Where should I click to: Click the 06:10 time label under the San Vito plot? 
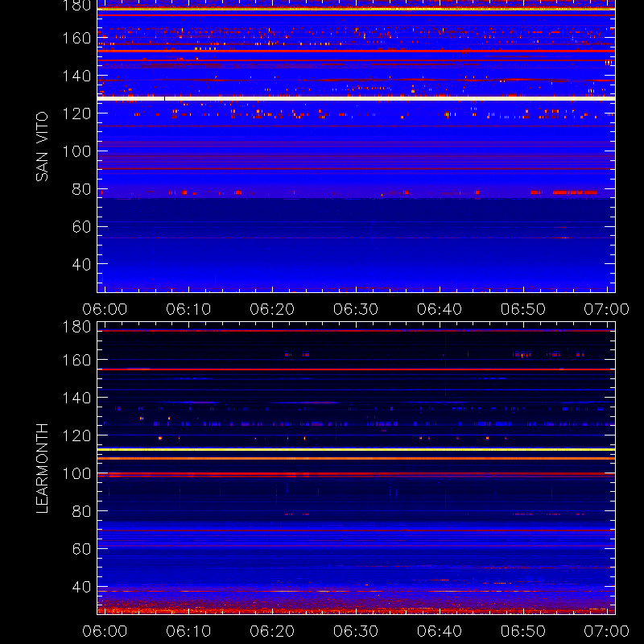click(x=188, y=309)
